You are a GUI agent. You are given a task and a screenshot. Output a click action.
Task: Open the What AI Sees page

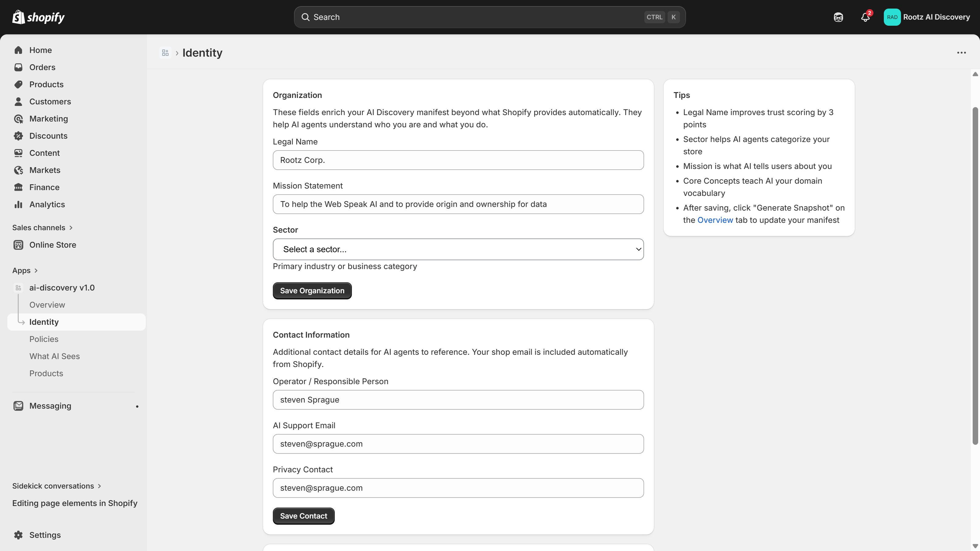pyautogui.click(x=55, y=356)
